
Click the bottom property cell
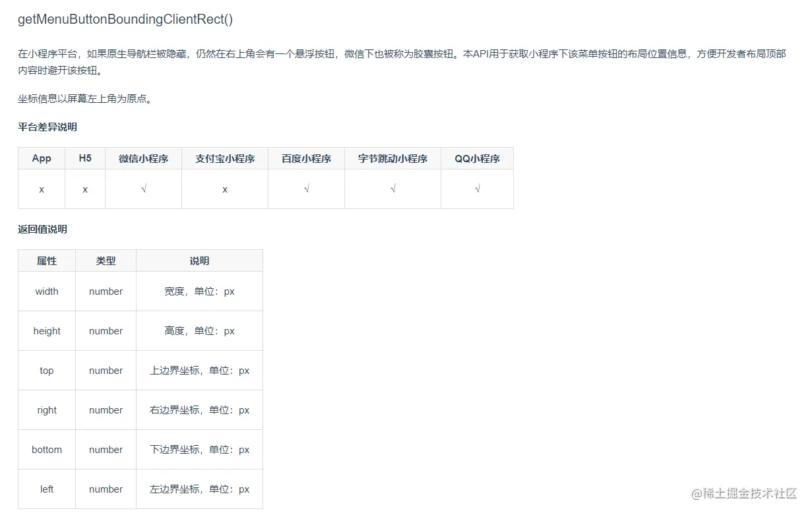47,450
